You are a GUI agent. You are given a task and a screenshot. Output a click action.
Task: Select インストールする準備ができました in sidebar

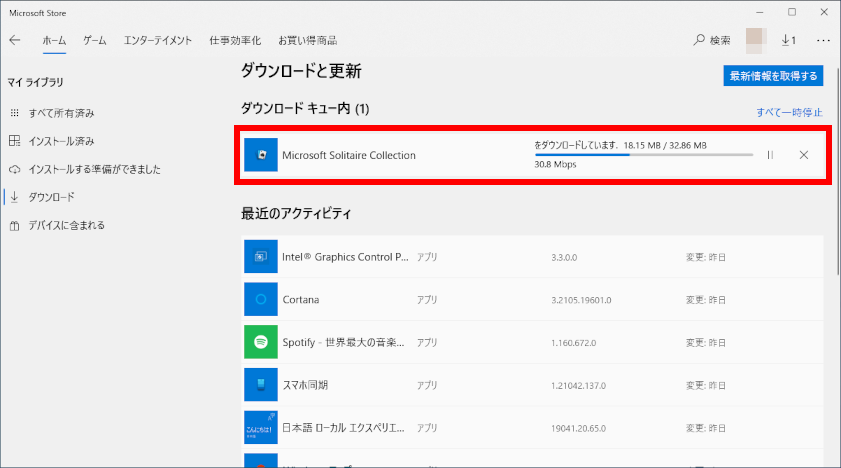point(94,169)
